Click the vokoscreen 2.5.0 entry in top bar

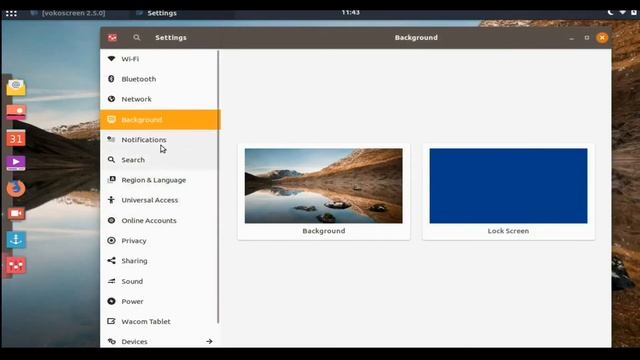tap(69, 13)
